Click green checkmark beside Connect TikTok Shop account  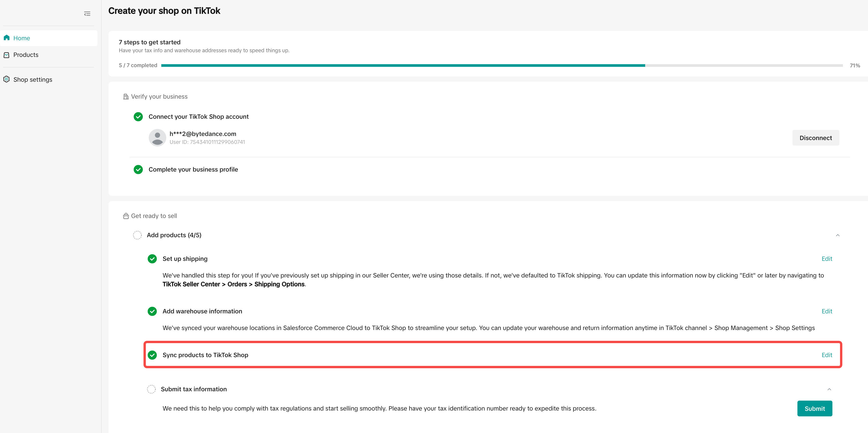(x=138, y=117)
